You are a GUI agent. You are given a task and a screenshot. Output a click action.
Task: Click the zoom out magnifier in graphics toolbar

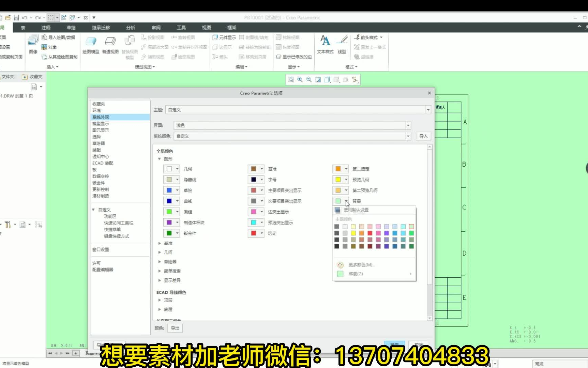pos(309,79)
